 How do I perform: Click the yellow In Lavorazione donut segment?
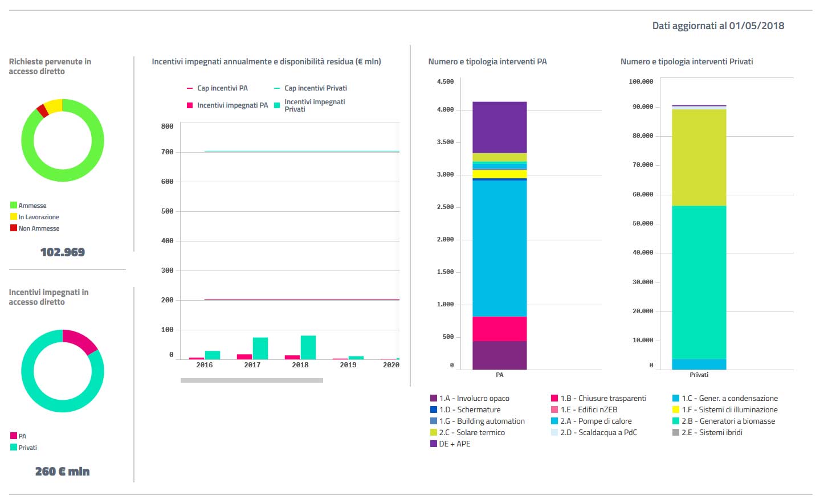point(54,106)
